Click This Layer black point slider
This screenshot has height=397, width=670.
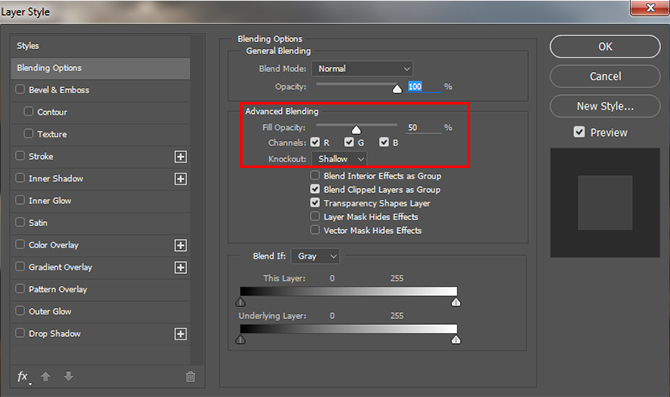click(x=241, y=303)
